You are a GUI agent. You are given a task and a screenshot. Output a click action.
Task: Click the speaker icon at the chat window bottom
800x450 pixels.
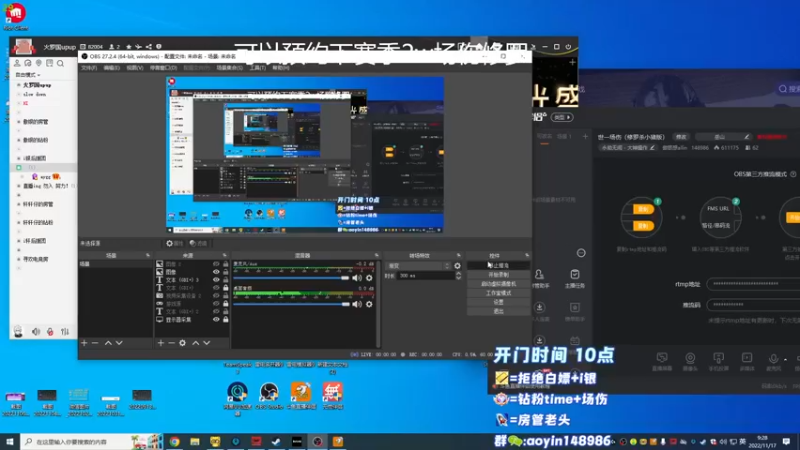pyautogui.click(x=36, y=332)
